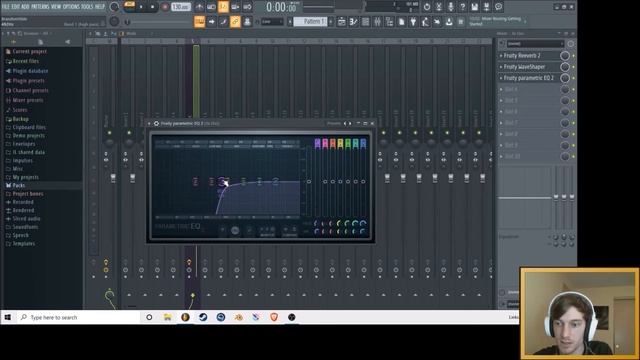Open mixer track preset (none) dropdown
The height and width of the screenshot is (360, 640).
[535, 43]
